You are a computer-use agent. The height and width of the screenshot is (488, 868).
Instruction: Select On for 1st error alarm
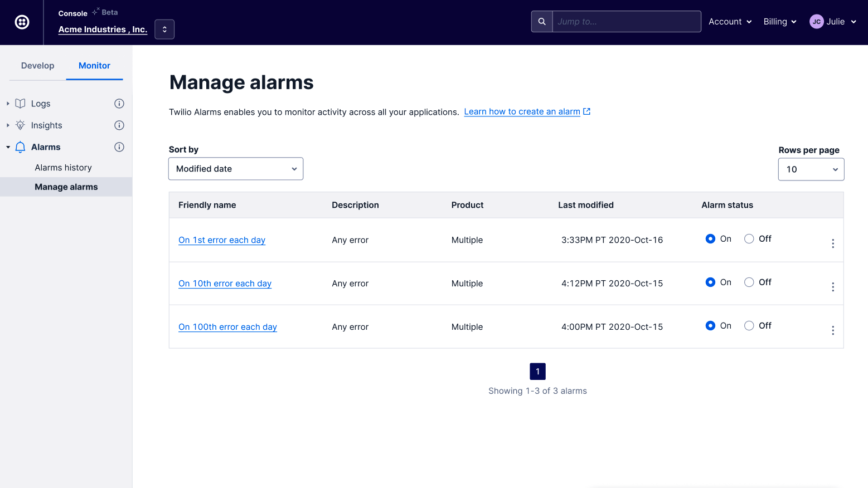pos(710,238)
